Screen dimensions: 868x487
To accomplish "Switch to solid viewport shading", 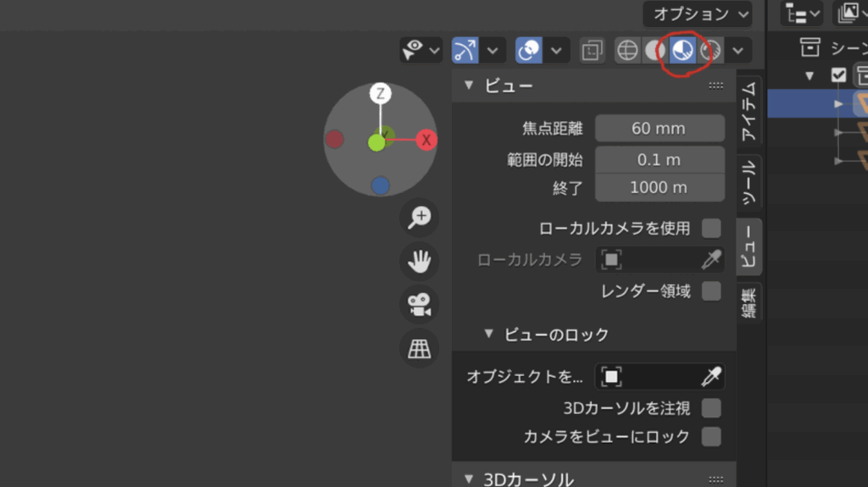I will tap(654, 51).
